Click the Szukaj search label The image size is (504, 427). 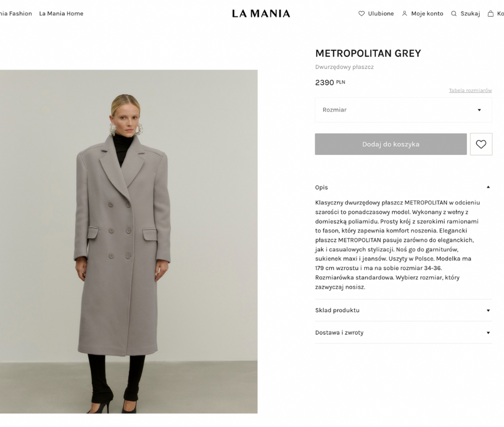pyautogui.click(x=470, y=13)
